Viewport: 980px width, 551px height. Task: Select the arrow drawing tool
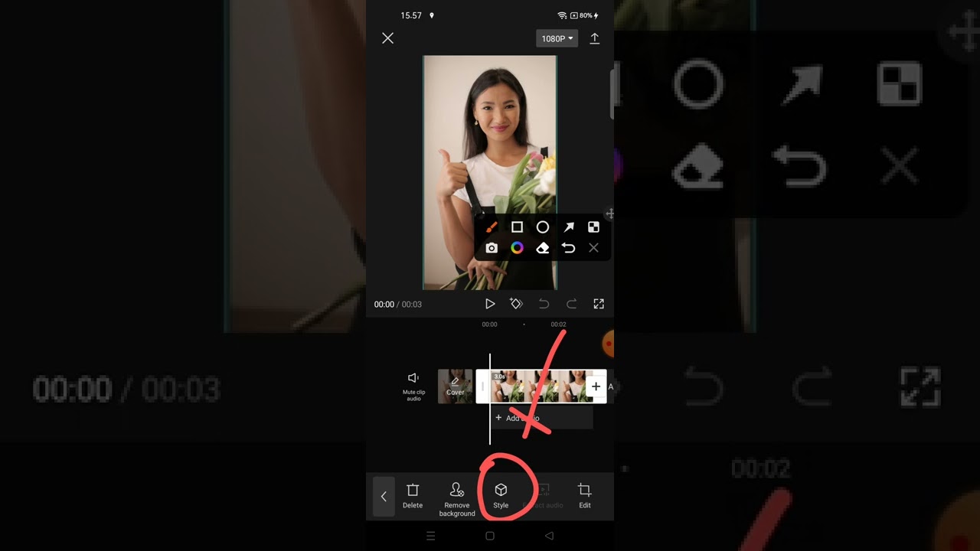(x=568, y=227)
